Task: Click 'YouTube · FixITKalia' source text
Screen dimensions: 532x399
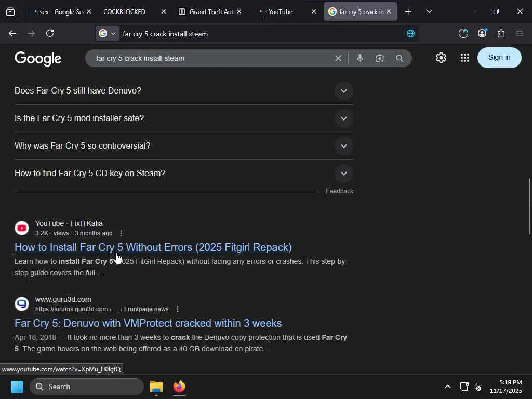Action: pos(69,223)
